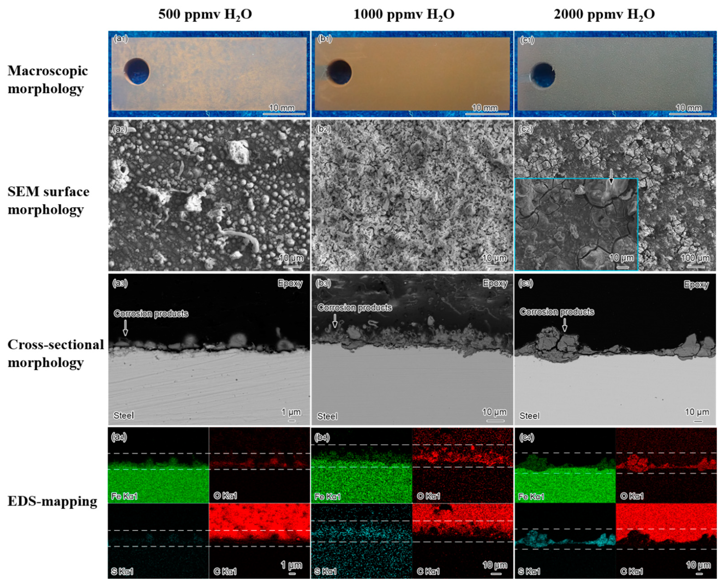725x588 pixels.
Task: Open SEM surface image (a2)
Action: [x=209, y=195]
